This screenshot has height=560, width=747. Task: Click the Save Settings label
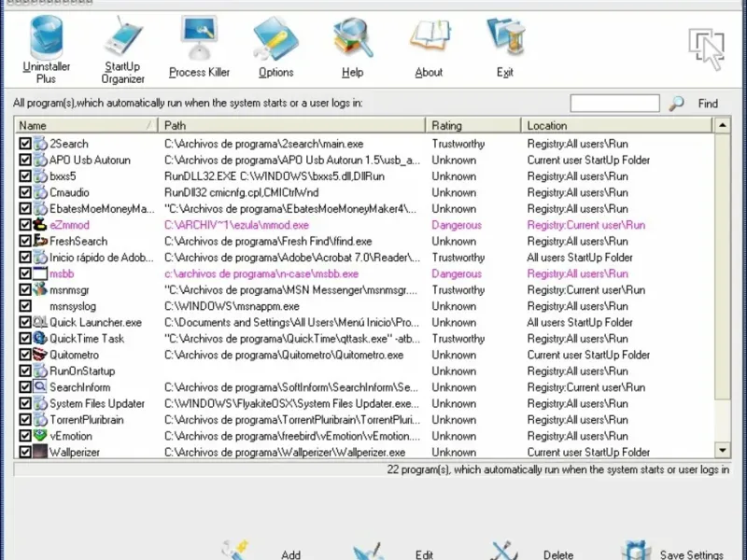click(692, 554)
